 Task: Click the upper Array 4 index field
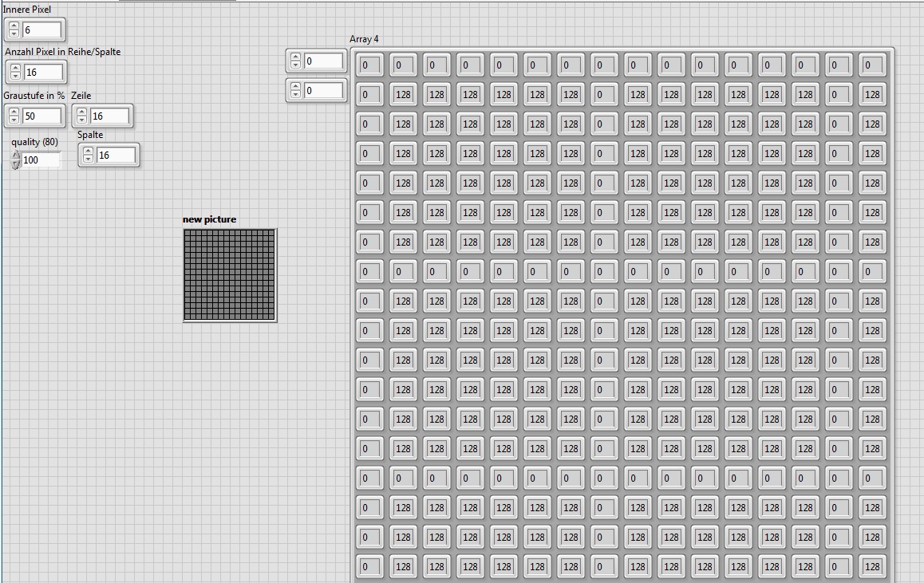323,61
